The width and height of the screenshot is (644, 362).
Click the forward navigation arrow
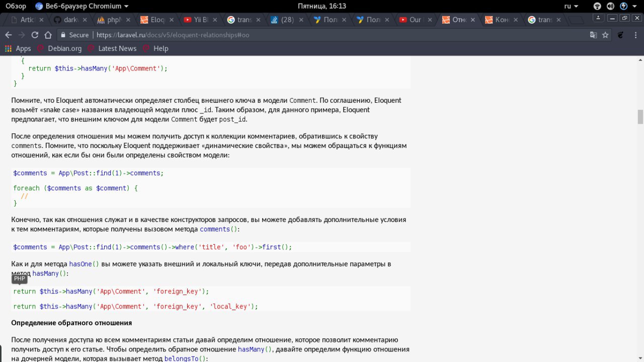21,35
